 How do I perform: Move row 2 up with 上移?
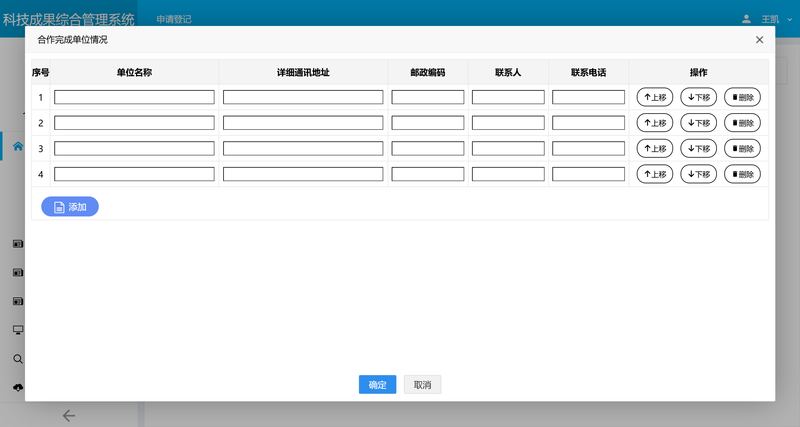[655, 122]
